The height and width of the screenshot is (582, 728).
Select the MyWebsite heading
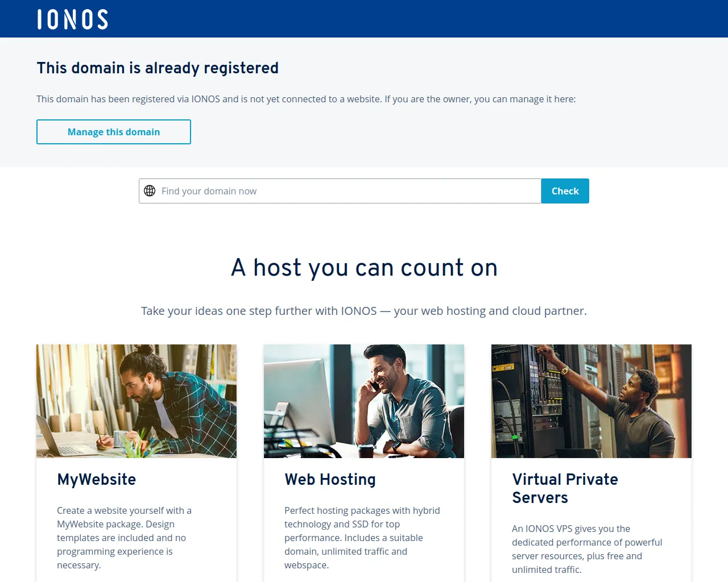(97, 480)
